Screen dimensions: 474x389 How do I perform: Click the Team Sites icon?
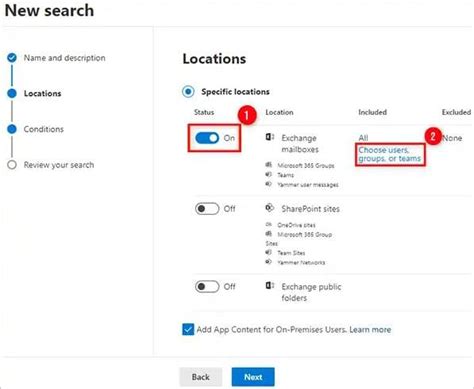(x=269, y=252)
